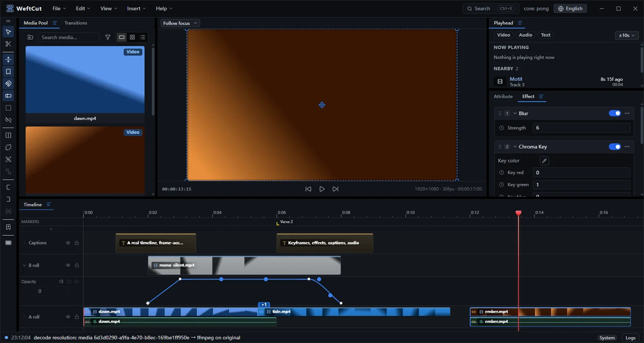Screen dimensions: 644x343
Task: Click the dashed marquee selection icon
Action: tap(8, 108)
